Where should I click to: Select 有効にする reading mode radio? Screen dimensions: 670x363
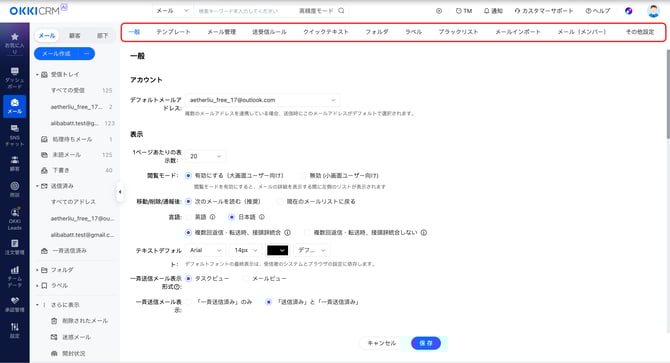188,176
